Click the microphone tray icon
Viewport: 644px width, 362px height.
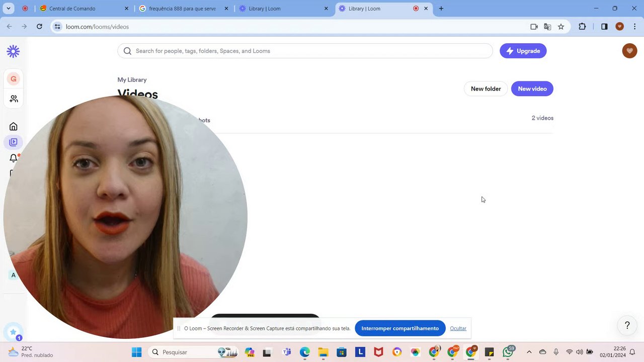[556, 352]
